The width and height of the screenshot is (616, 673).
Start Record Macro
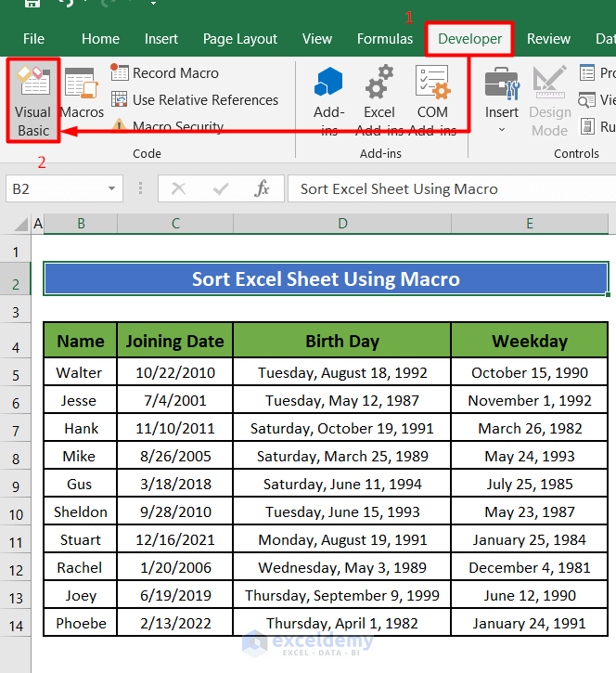pos(165,73)
